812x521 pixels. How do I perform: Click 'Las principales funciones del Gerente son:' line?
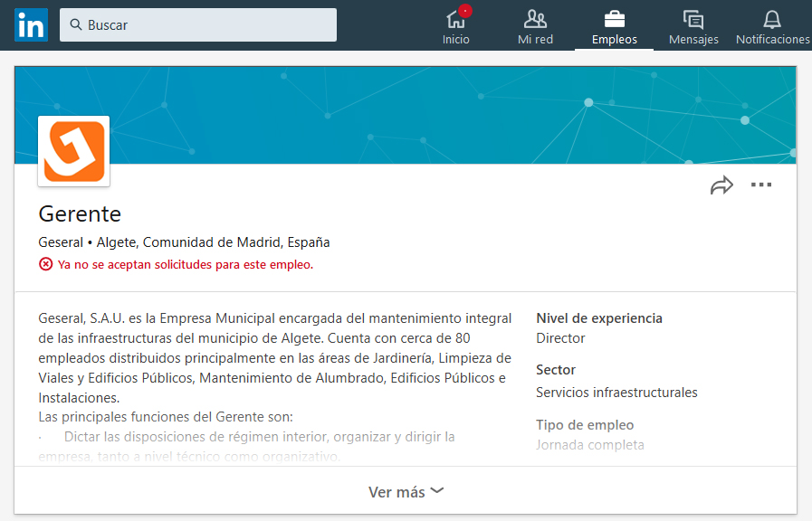(x=166, y=417)
